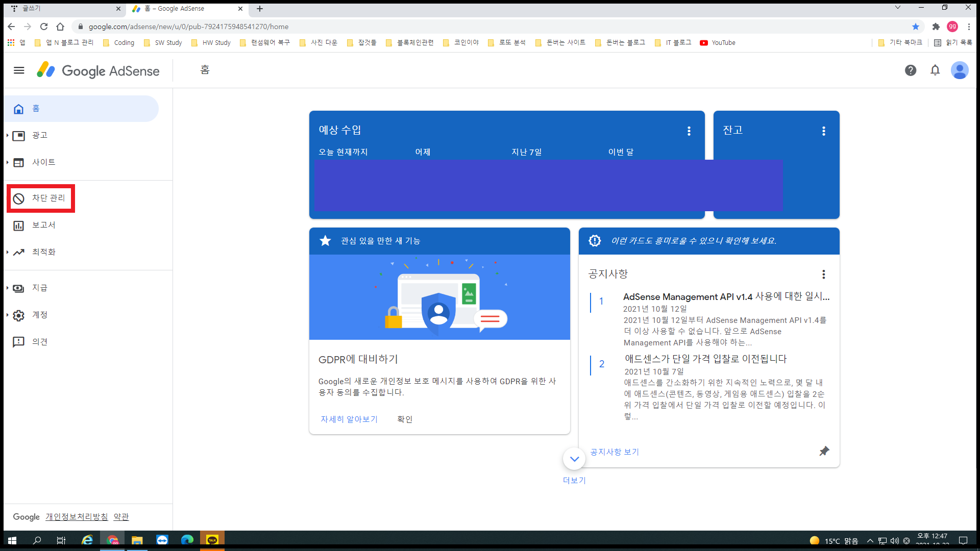Open 사이트 sidebar item
This screenshot has width=980, height=551.
coord(43,162)
